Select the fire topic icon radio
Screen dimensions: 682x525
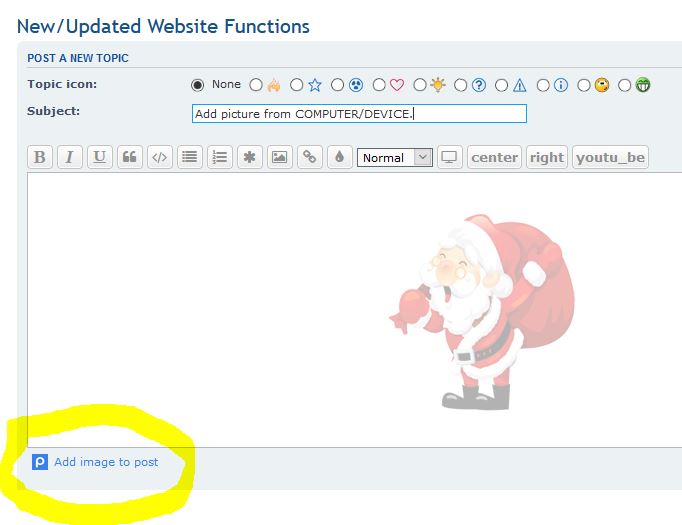click(256, 85)
